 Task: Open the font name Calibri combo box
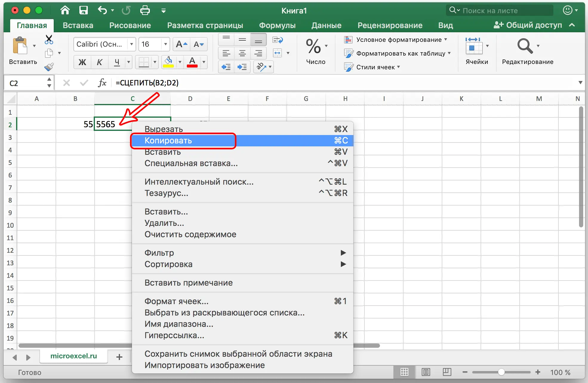105,44
